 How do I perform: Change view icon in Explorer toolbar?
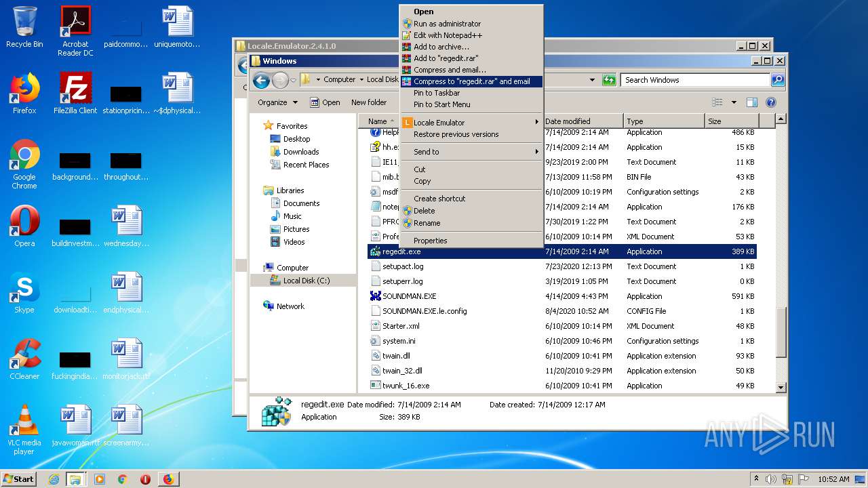tap(717, 102)
